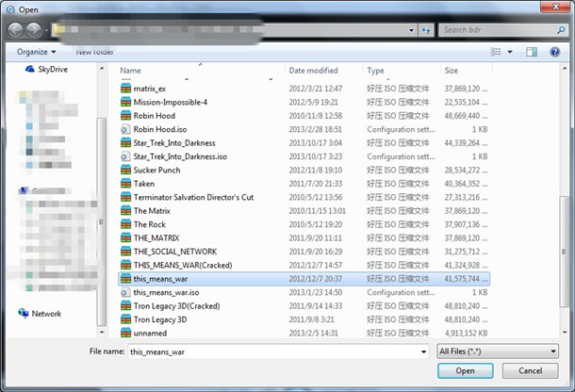Image resolution: width=575 pixels, height=392 pixels.
Task: Click the this_means_war.iso config file icon
Action: pos(125,292)
